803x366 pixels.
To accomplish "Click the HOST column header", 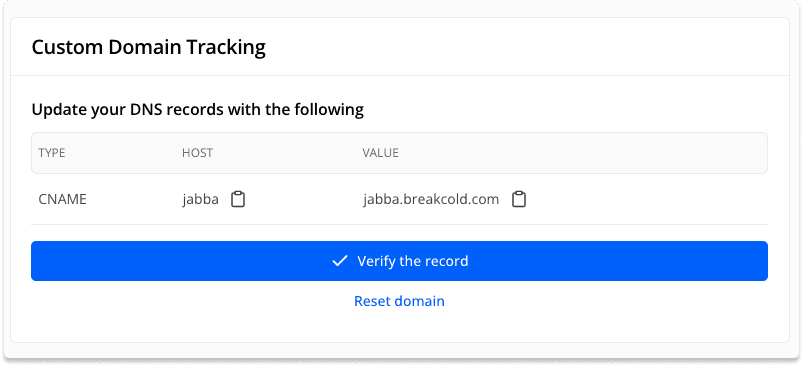I will pos(197,153).
